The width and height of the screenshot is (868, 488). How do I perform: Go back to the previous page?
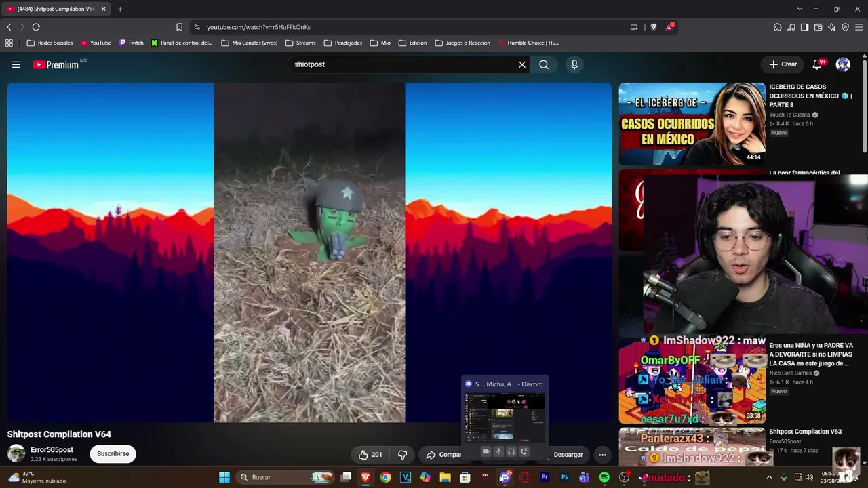tap(9, 27)
